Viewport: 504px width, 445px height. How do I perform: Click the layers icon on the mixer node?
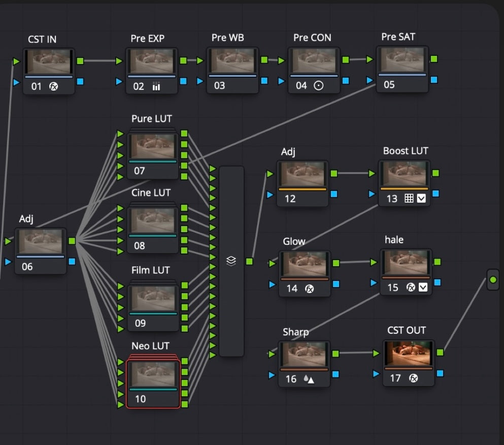231,261
